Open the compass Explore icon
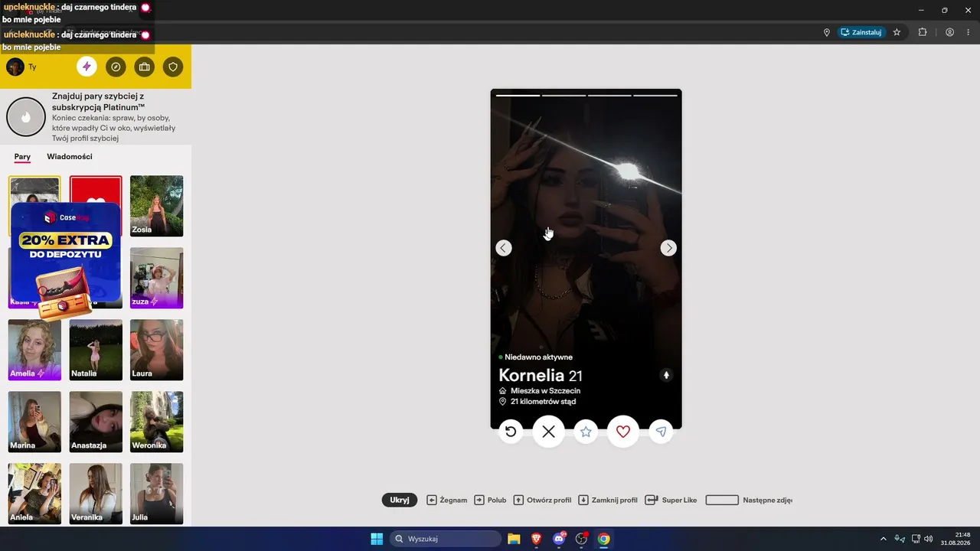 pos(116,67)
